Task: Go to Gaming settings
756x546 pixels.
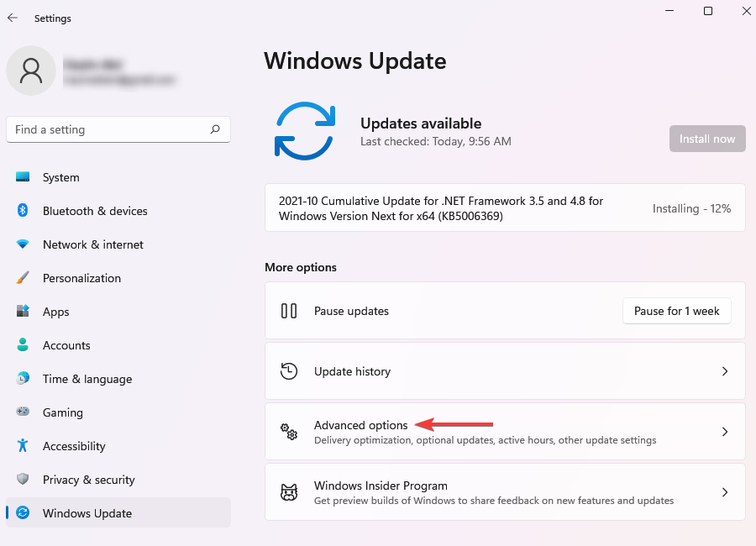Action: coord(118,412)
